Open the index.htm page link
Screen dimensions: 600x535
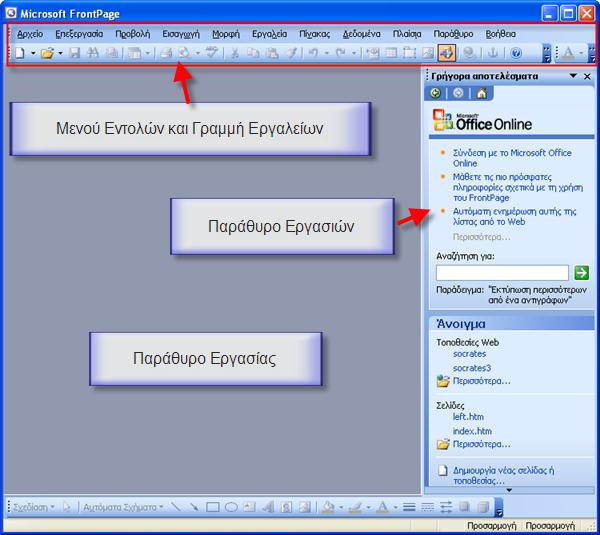(x=472, y=431)
